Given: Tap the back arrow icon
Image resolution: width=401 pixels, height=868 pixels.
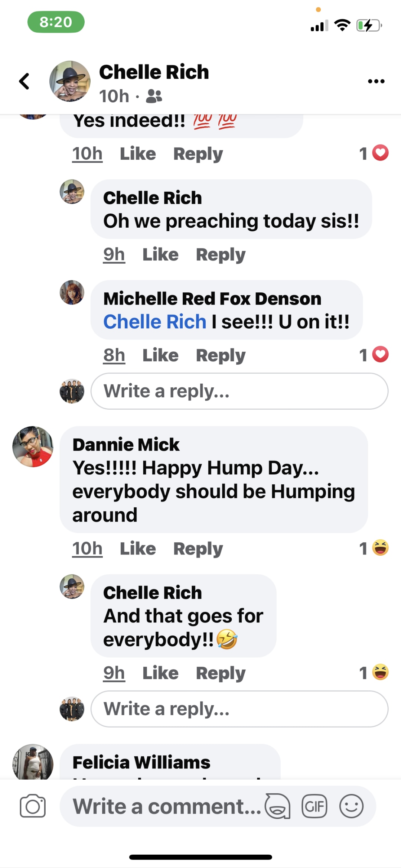Looking at the screenshot, I should (24, 81).
